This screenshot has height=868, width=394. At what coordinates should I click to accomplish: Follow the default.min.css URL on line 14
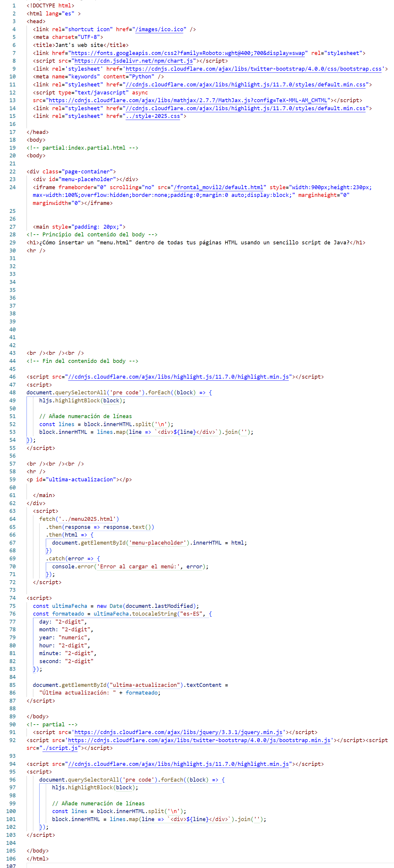(x=245, y=108)
